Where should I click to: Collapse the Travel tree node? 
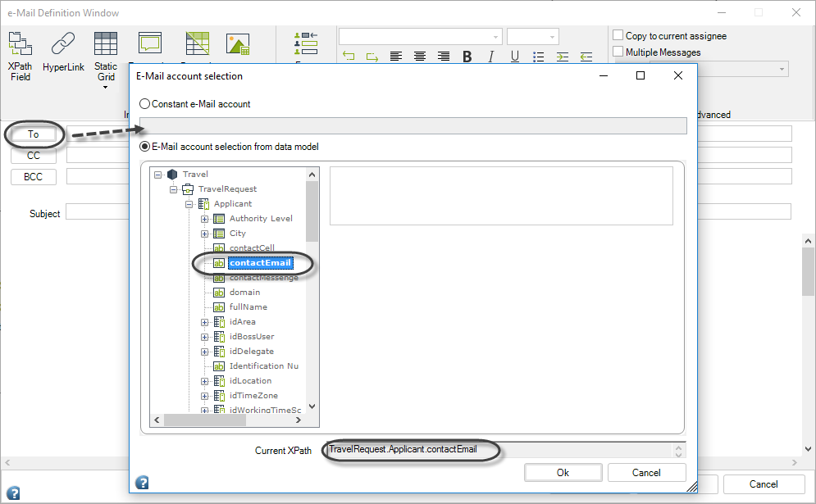[157, 175]
